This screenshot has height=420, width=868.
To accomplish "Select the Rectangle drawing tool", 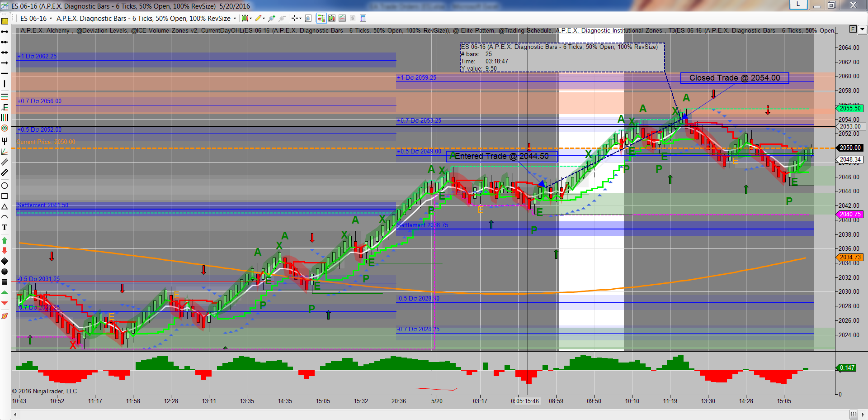I will [x=5, y=196].
